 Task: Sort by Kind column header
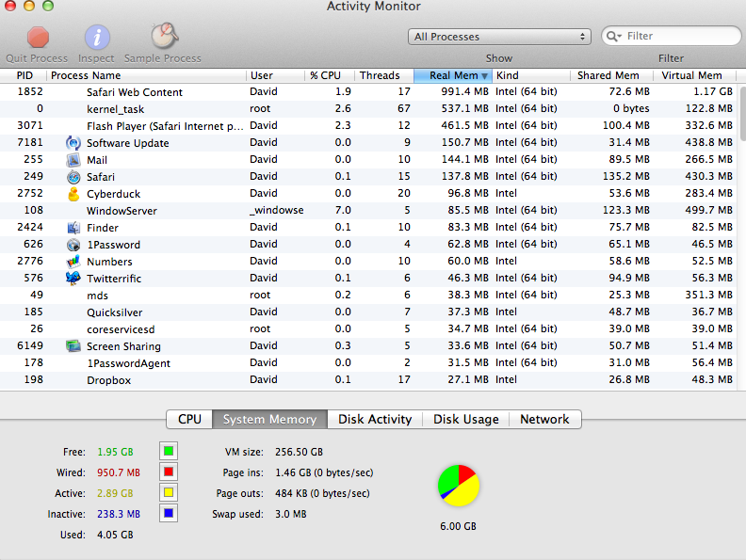531,75
